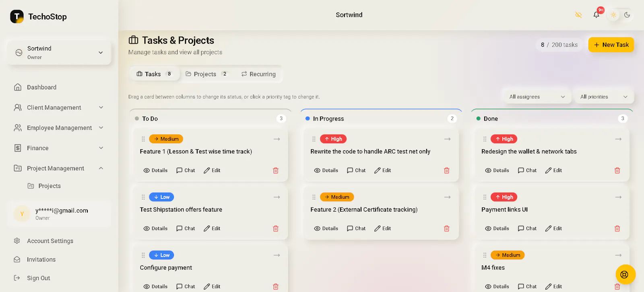Click Low priority tag on Configure payment
The height and width of the screenshot is (292, 644).
[161, 255]
